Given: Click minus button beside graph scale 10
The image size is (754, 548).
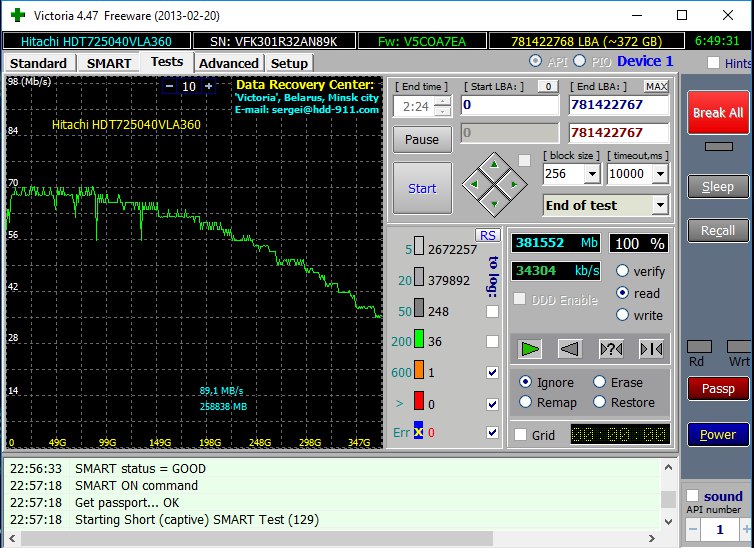Looking at the screenshot, I should click(x=169, y=86).
